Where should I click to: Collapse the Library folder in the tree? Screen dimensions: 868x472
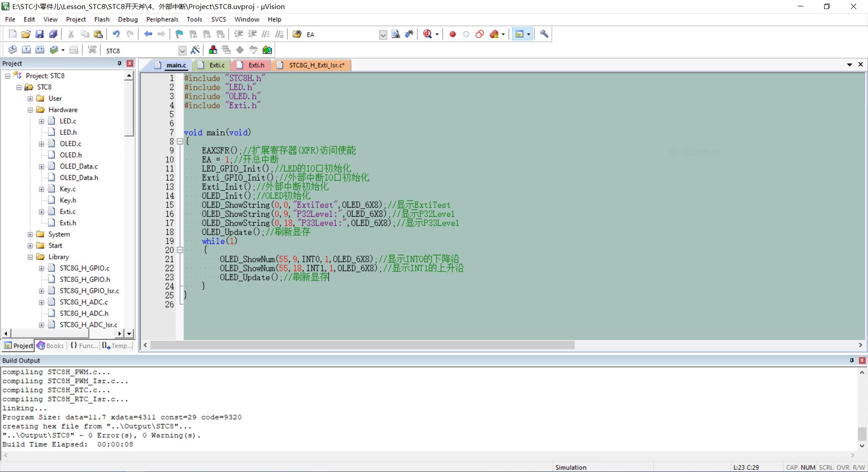(x=30, y=257)
